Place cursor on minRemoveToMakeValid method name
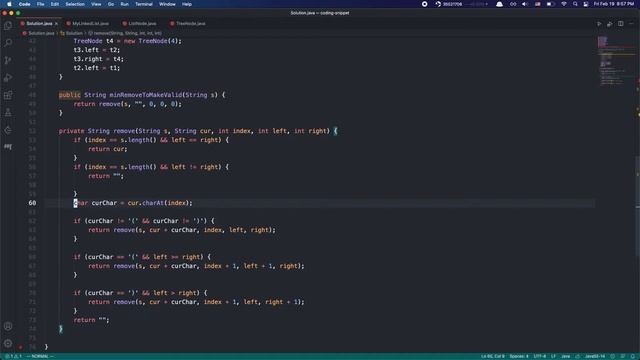The image size is (640, 360). [x=145, y=95]
